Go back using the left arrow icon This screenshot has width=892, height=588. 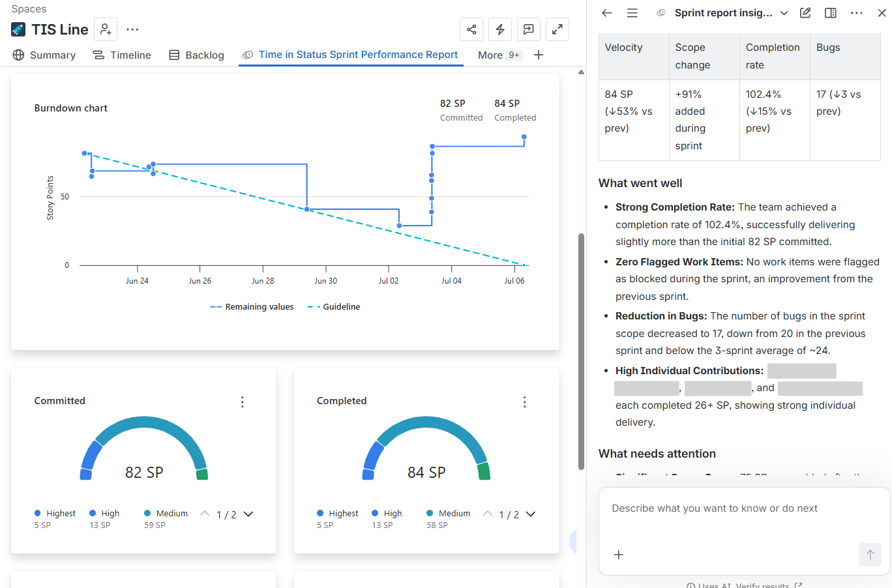pos(607,13)
